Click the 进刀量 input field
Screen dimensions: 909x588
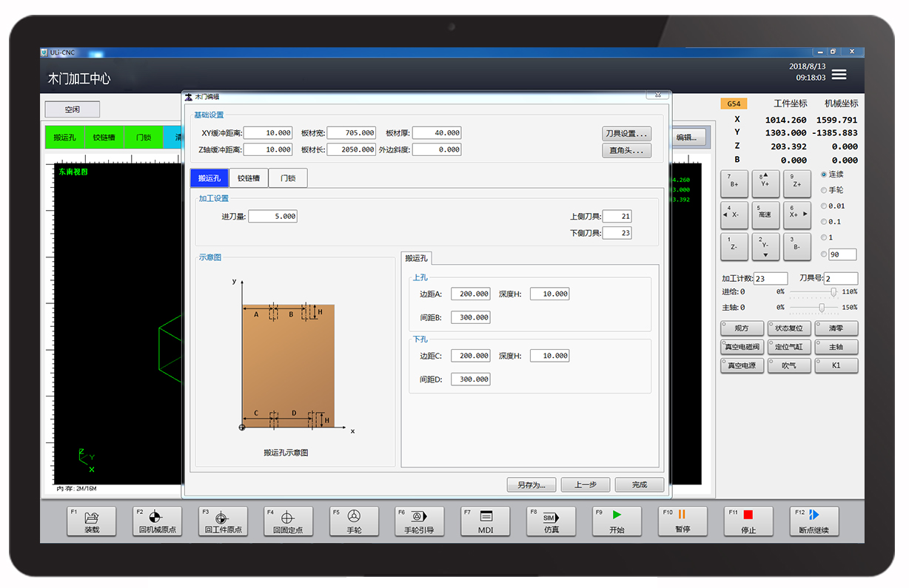tap(272, 217)
